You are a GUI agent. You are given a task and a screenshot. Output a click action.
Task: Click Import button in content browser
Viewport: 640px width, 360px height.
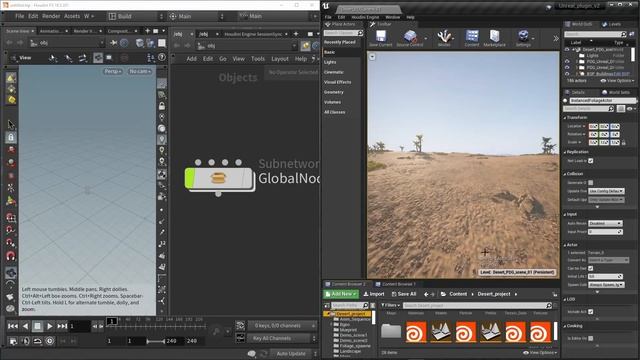[x=374, y=294]
